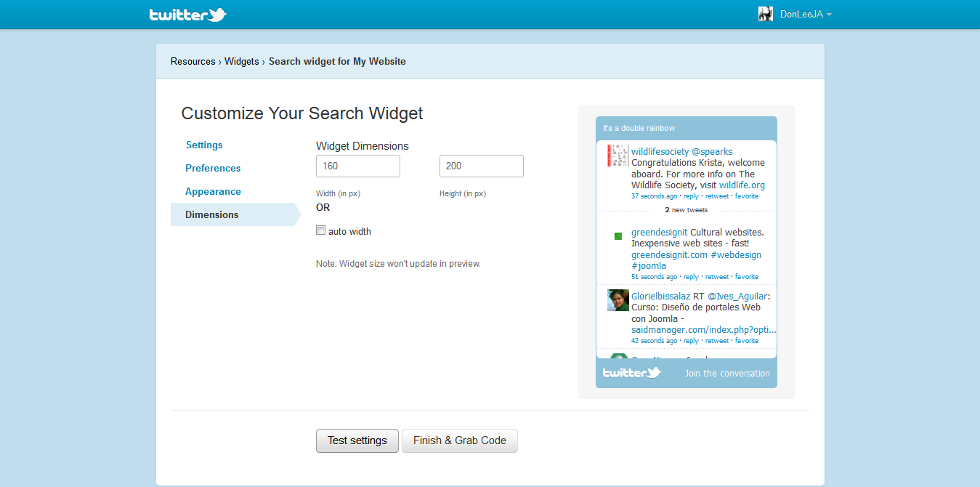Click Finish & Grab Code button
Image resolution: width=980 pixels, height=487 pixels.
click(460, 440)
